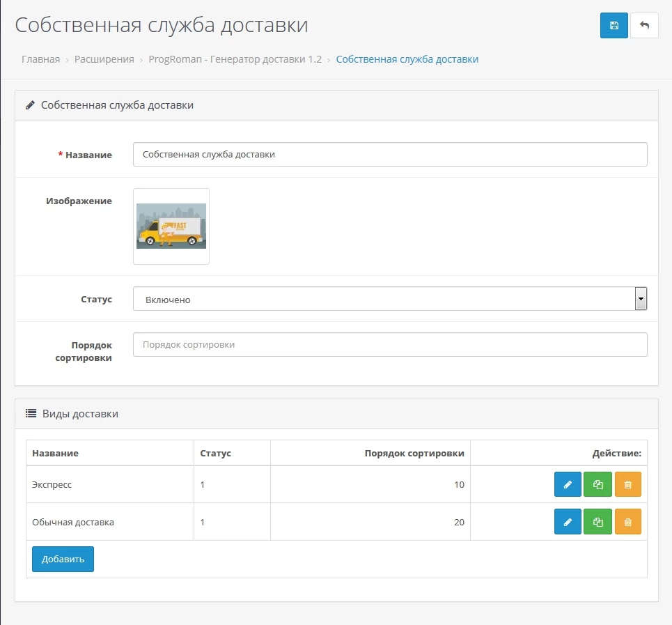Click the pencil icon in panel heading
Image resolution: width=672 pixels, height=625 pixels.
(30, 105)
